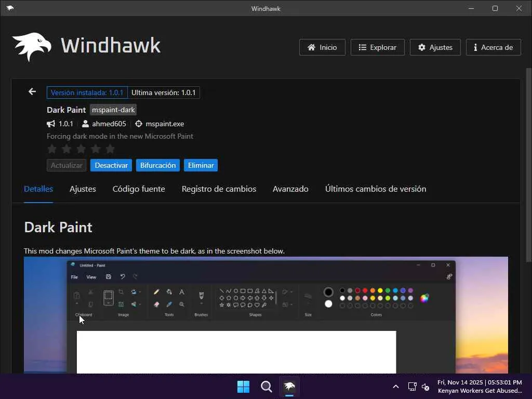Viewport: 532px width, 399px height.
Task: Select the fill bucket in Paint screenshot
Action: (169, 292)
